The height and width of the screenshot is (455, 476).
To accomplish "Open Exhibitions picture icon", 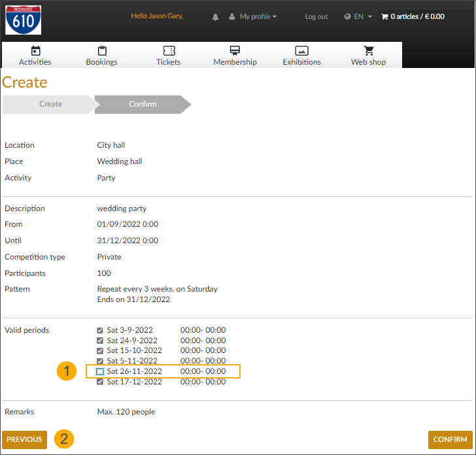I will 301,50.
